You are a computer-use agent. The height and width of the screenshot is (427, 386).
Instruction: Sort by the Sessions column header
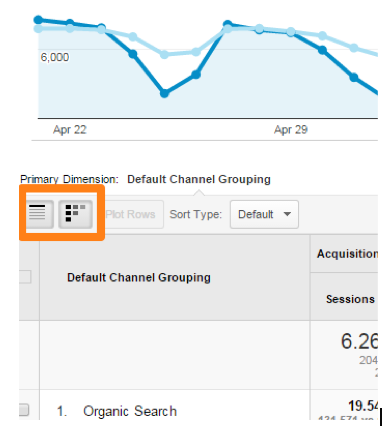tap(350, 299)
